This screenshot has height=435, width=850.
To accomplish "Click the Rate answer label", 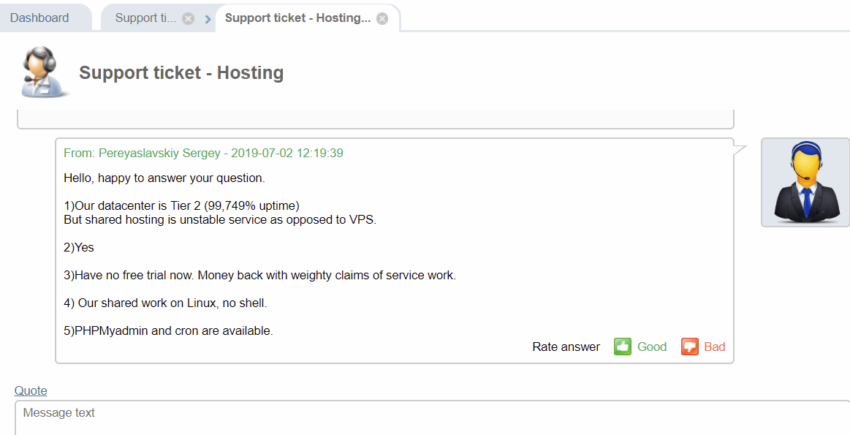I will 566,347.
